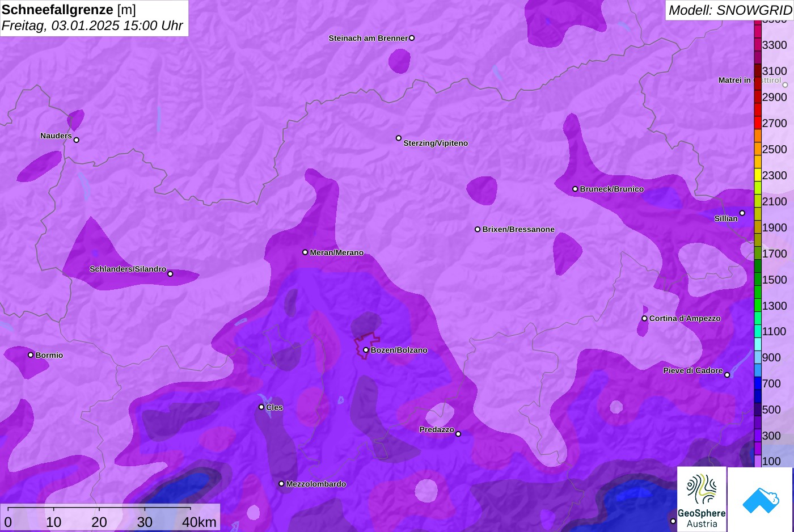Screen dimensions: 794x532
Task: Click the 3100 legend value
Action: click(775, 71)
